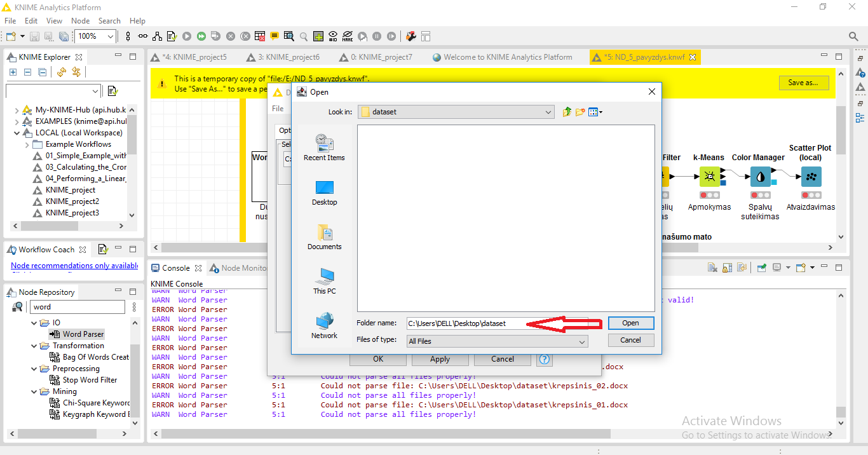
Task: Select the k-Means node in workflow
Action: 709,176
